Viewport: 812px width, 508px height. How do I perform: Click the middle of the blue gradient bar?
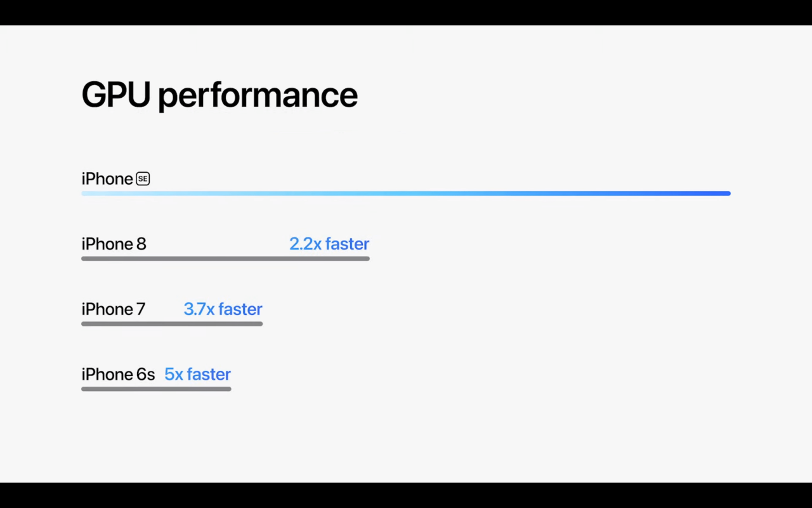[406, 193]
